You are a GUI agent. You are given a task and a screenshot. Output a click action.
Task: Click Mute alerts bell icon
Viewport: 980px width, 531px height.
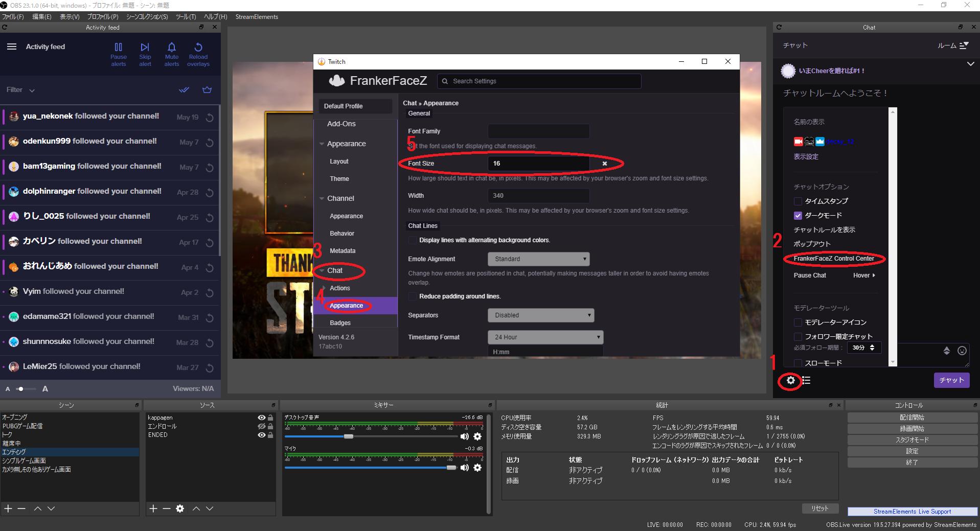pos(172,47)
